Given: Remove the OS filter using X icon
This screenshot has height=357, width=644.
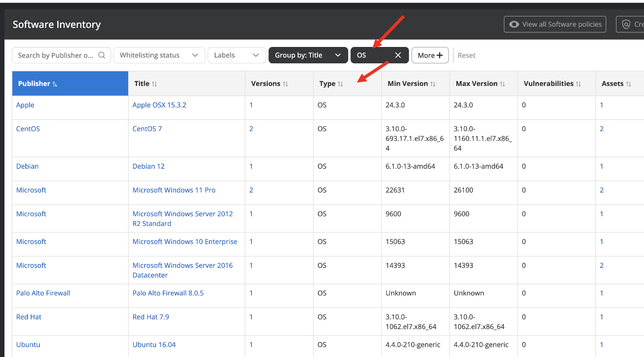Looking at the screenshot, I should 398,55.
